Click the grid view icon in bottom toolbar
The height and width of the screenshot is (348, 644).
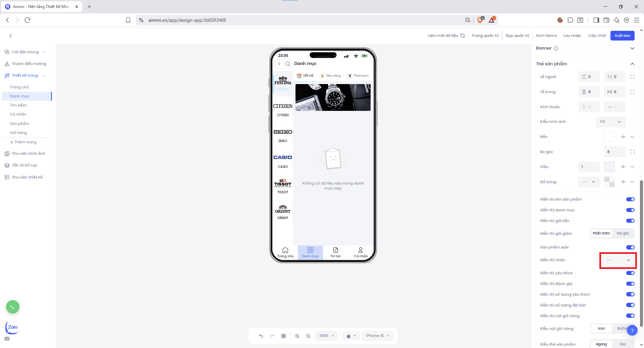click(283, 336)
